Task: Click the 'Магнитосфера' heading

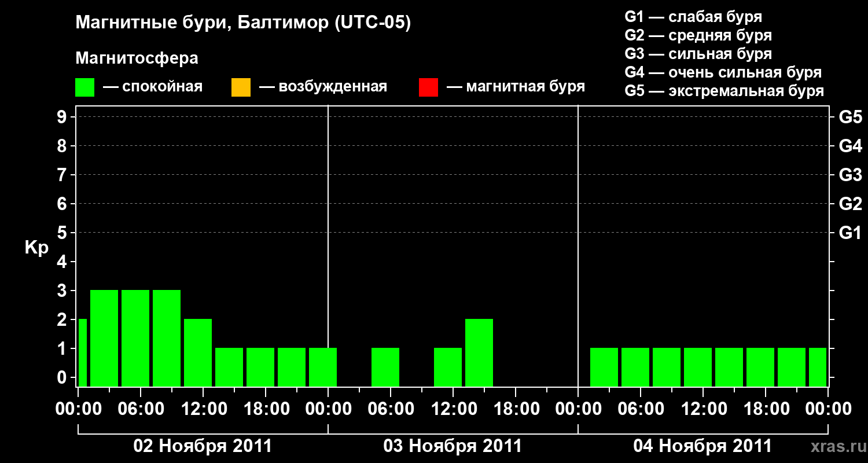Action: [x=137, y=58]
